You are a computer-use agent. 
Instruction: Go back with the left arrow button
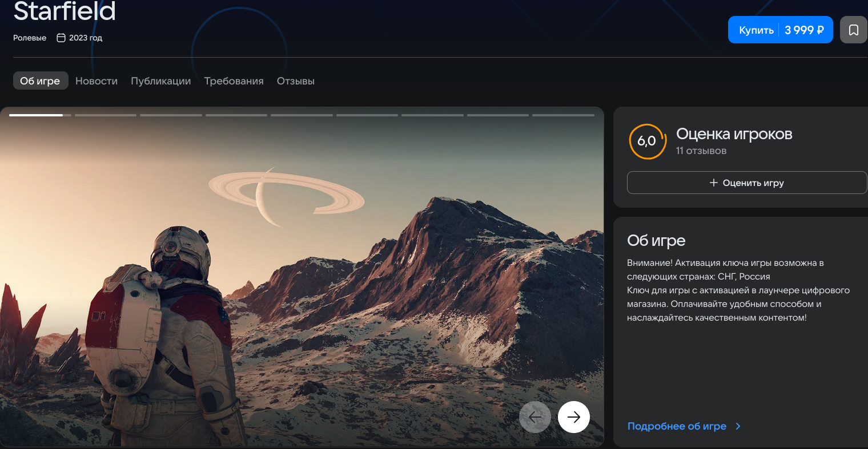(535, 417)
